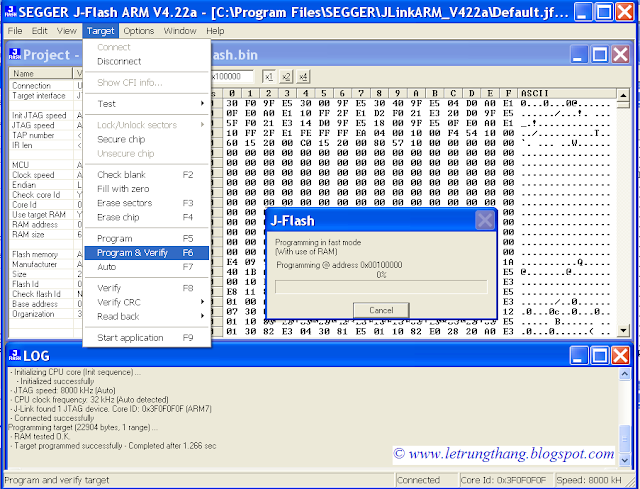Click the address input field

[232, 77]
